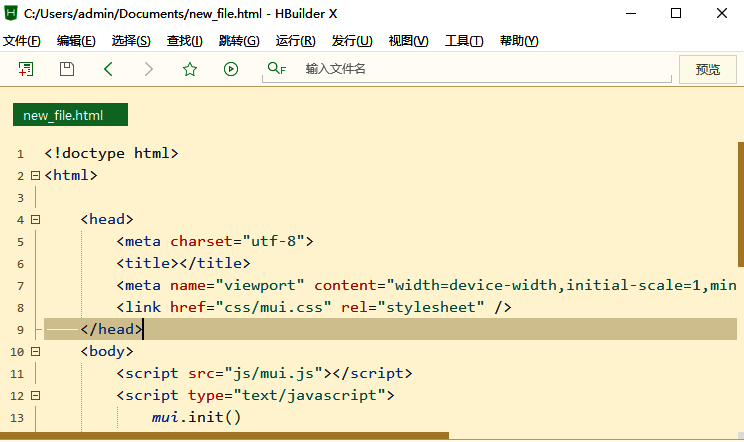Open the 运行(R) menu
Viewport: 744px width, 442px height.
pyautogui.click(x=295, y=41)
